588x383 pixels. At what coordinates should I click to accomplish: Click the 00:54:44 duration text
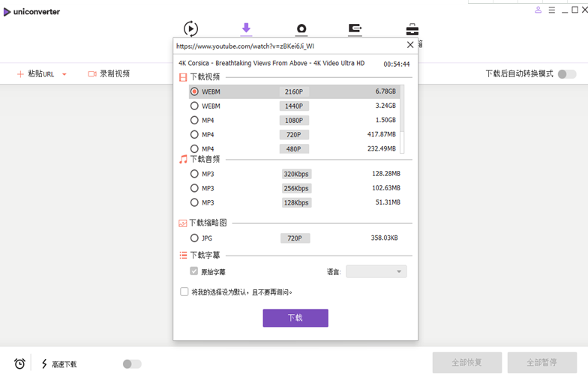[396, 64]
